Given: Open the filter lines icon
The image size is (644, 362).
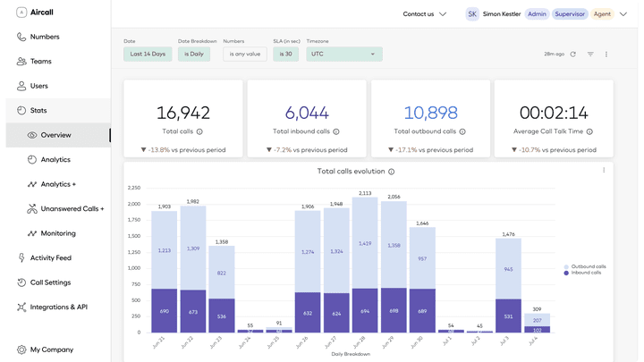Looking at the screenshot, I should tap(590, 55).
